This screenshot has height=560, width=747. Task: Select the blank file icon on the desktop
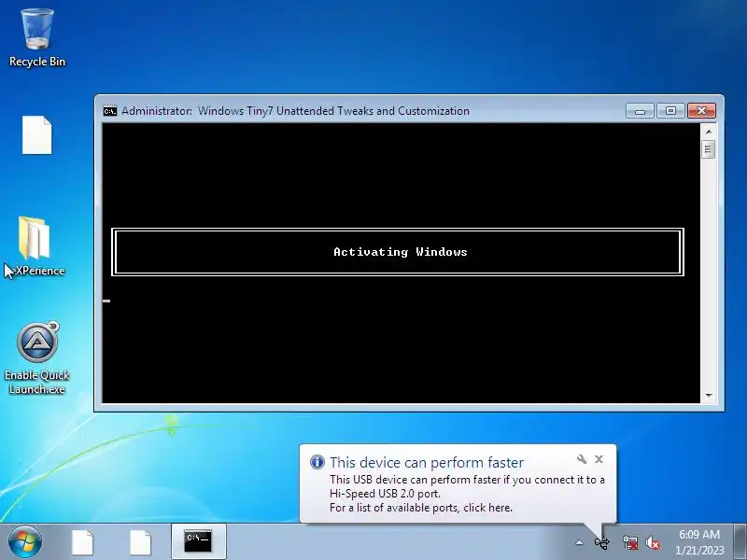(x=37, y=134)
